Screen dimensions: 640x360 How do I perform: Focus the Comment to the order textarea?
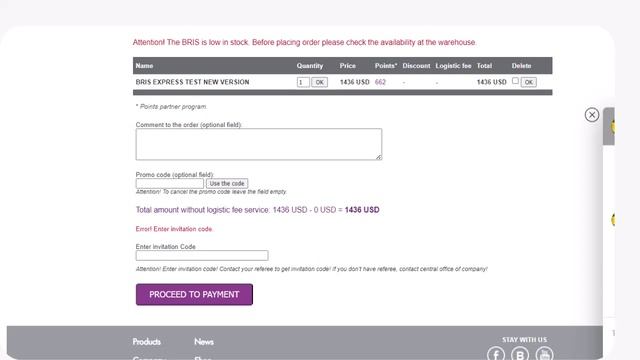[259, 144]
